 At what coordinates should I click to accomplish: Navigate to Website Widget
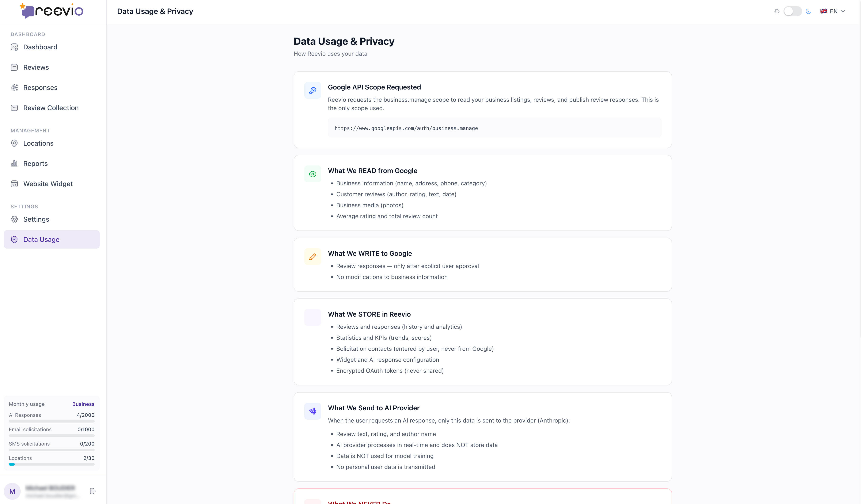click(48, 184)
